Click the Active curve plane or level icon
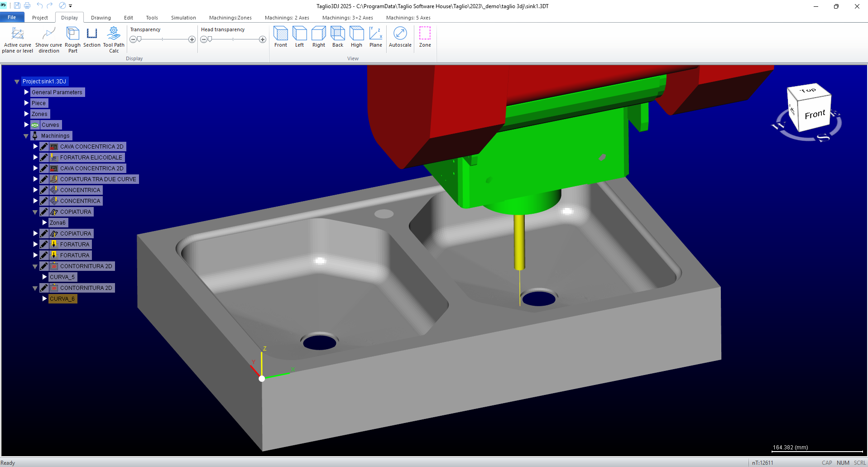Image resolution: width=868 pixels, height=467 pixels. [18, 34]
